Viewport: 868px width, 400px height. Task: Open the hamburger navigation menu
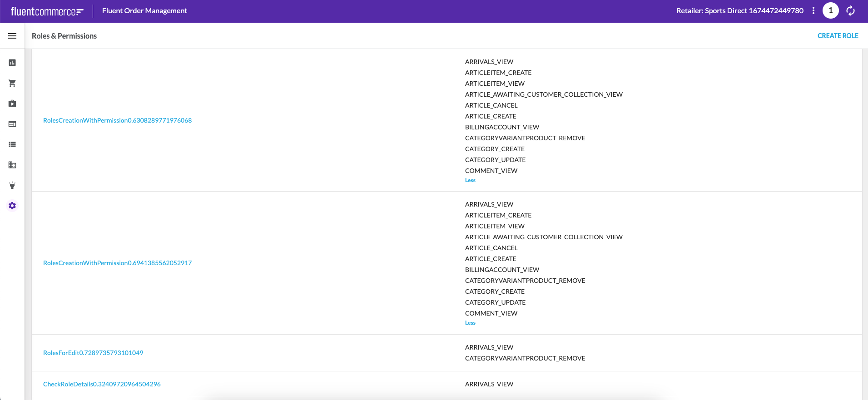(12, 36)
